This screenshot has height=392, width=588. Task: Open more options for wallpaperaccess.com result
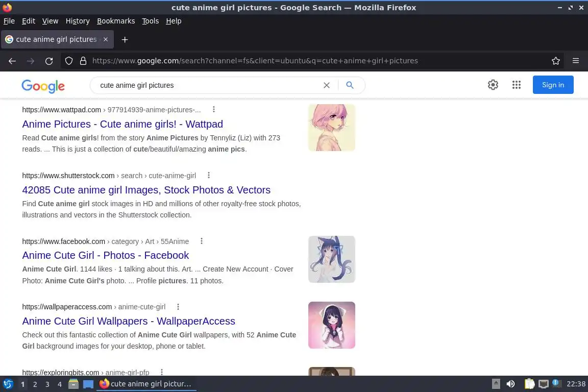tap(178, 306)
